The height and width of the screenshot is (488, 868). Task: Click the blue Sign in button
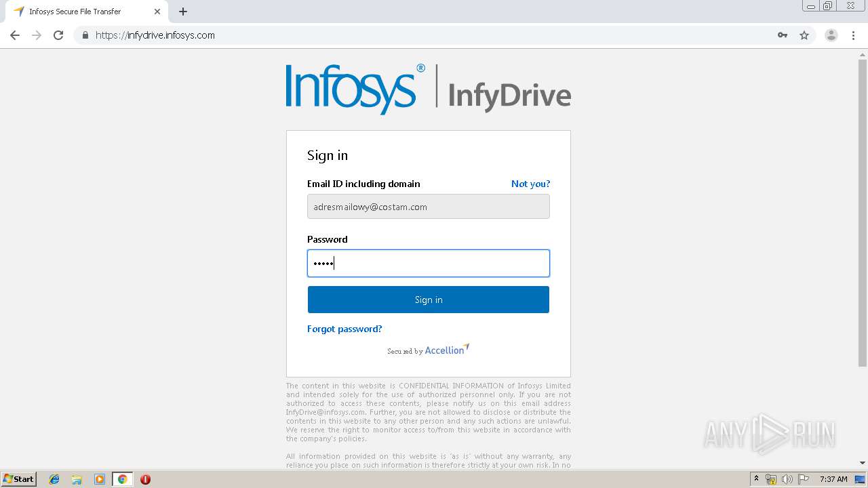click(x=429, y=300)
